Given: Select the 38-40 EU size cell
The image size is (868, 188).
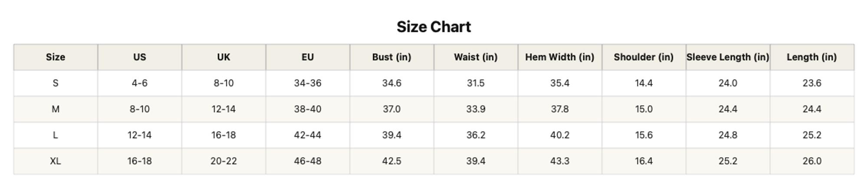Looking at the screenshot, I should click(308, 109).
